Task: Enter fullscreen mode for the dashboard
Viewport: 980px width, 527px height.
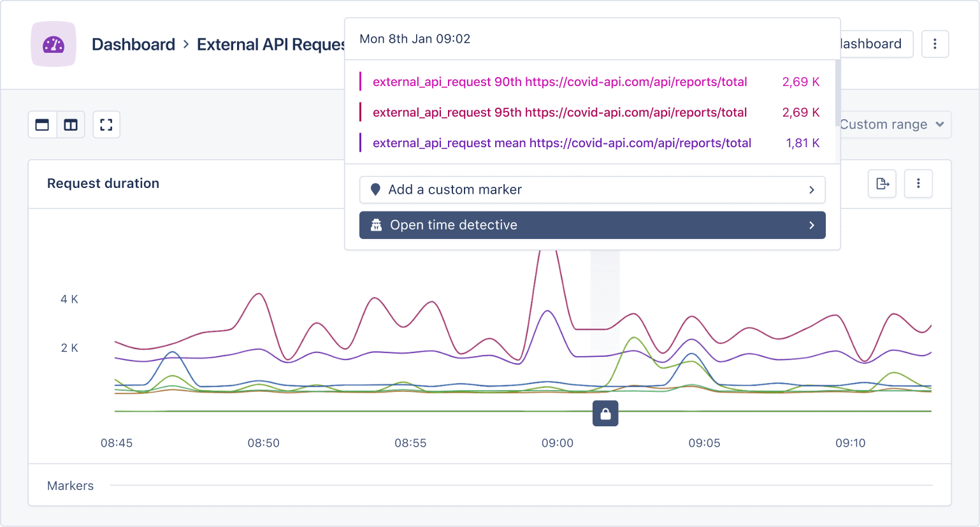Action: click(106, 125)
